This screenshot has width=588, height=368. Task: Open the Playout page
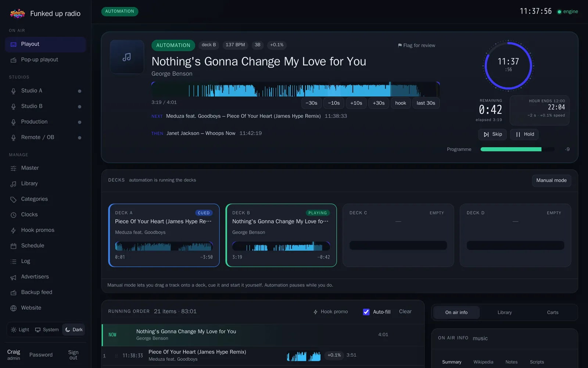coord(46,44)
